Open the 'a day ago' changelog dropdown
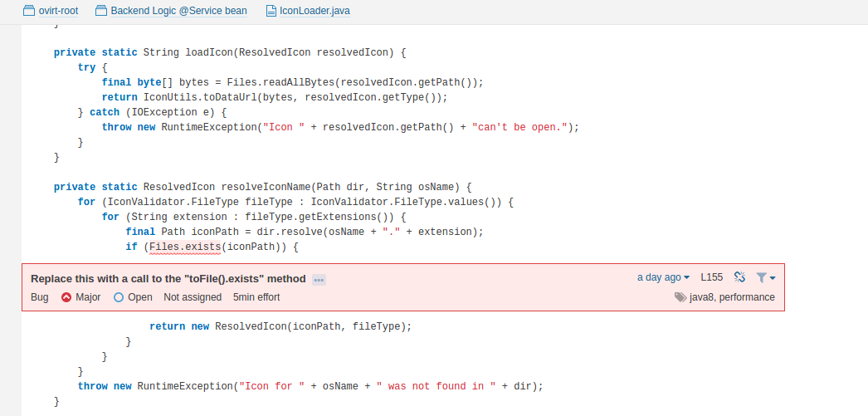868x416 pixels. click(663, 277)
